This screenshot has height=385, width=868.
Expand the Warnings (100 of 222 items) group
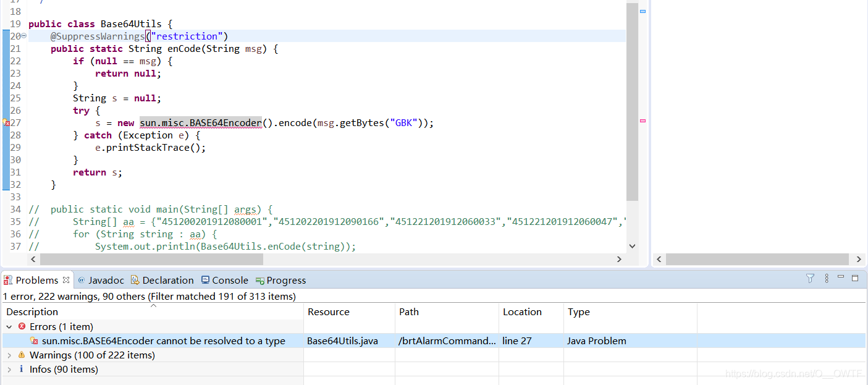coord(9,355)
